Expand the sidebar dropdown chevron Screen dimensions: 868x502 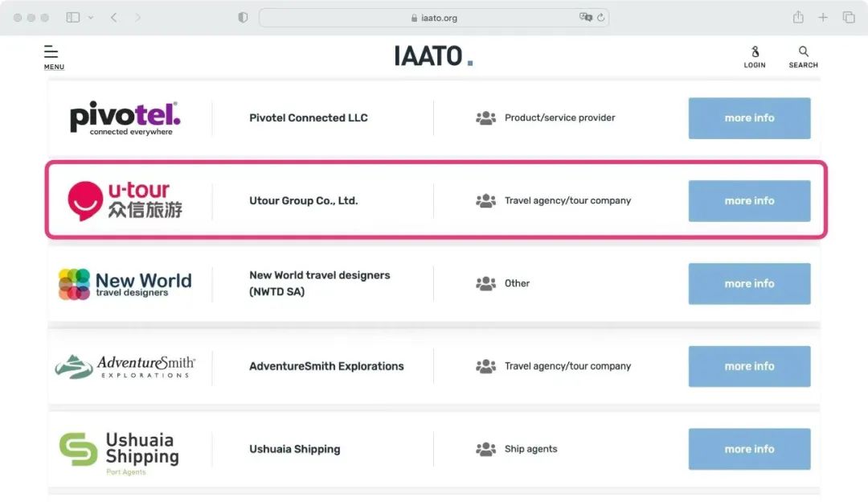tap(90, 18)
